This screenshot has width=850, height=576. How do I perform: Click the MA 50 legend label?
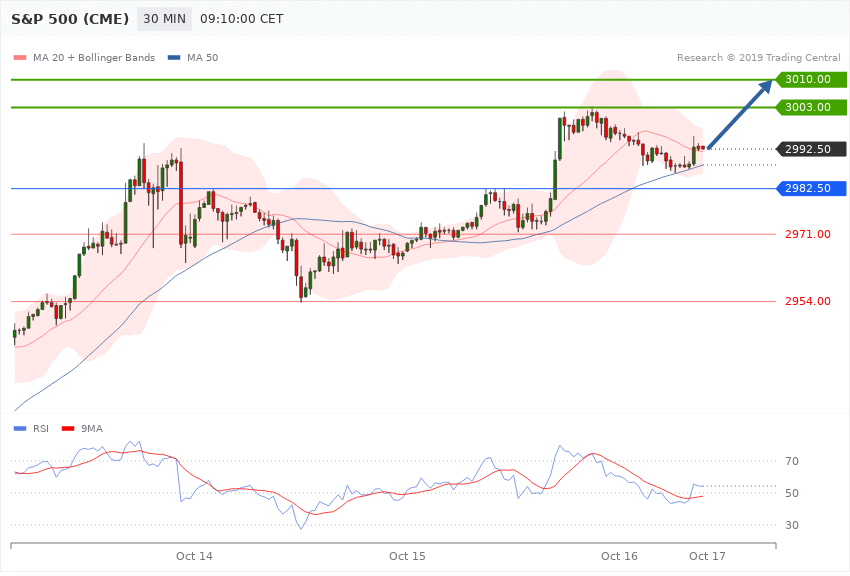tap(203, 57)
